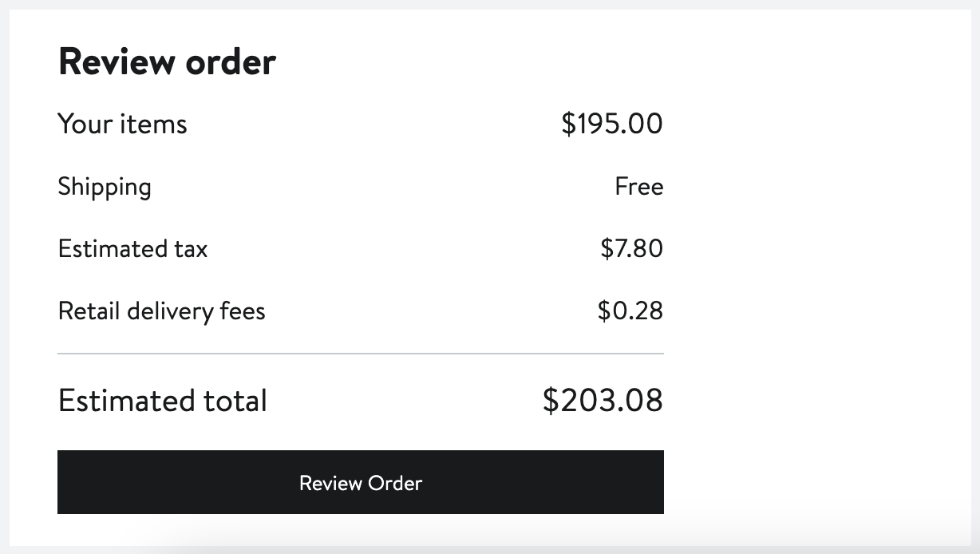Click the Free shipping value
This screenshot has width=980, height=554.
638,187
